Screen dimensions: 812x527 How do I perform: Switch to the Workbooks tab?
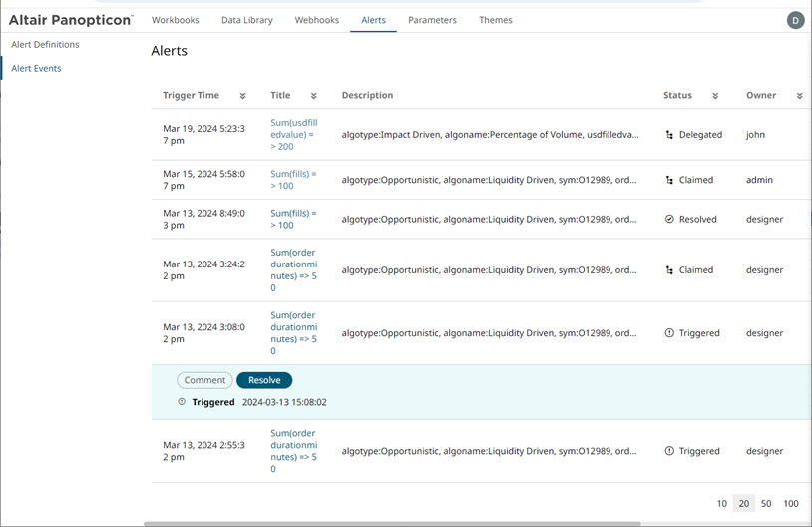click(175, 20)
